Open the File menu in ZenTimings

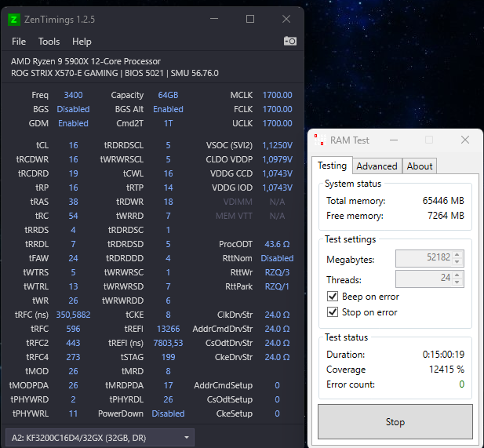point(19,42)
